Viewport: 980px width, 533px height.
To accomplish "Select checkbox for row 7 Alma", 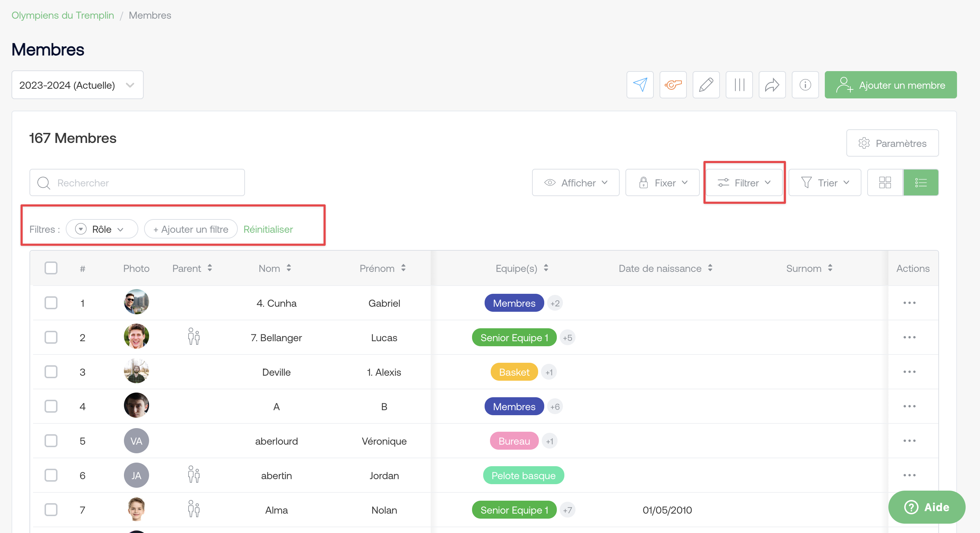I will pos(51,510).
